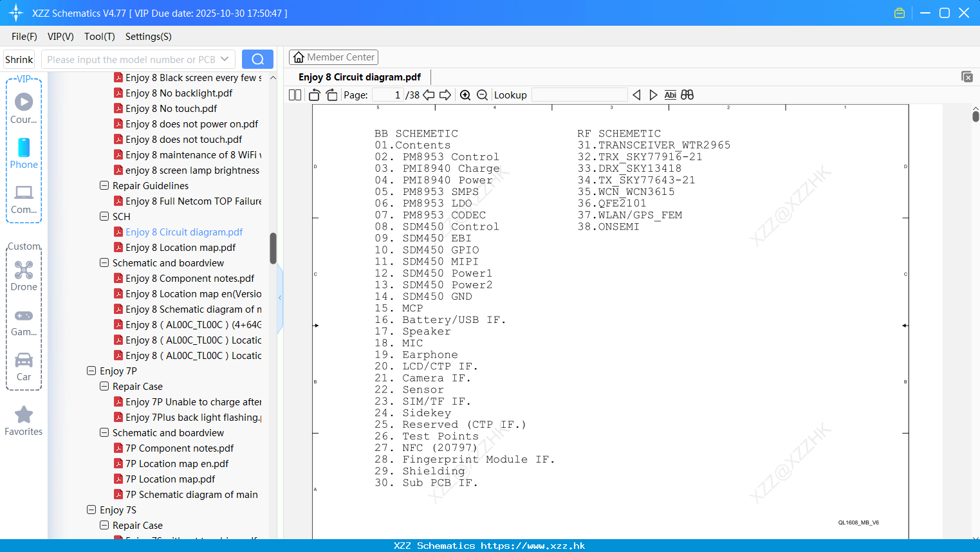The image size is (980, 552).
Task: Open Enjoy 8 does not power on.pdf
Action: click(192, 124)
